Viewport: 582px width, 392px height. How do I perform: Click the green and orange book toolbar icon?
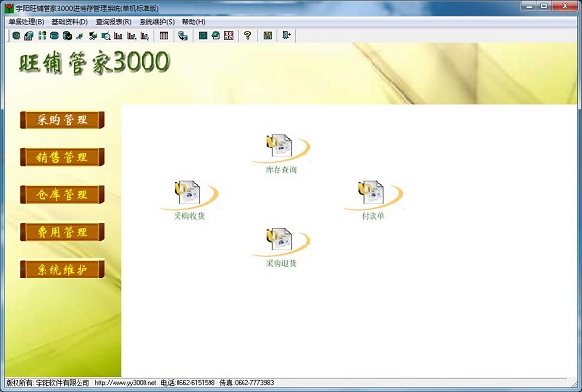click(268, 36)
